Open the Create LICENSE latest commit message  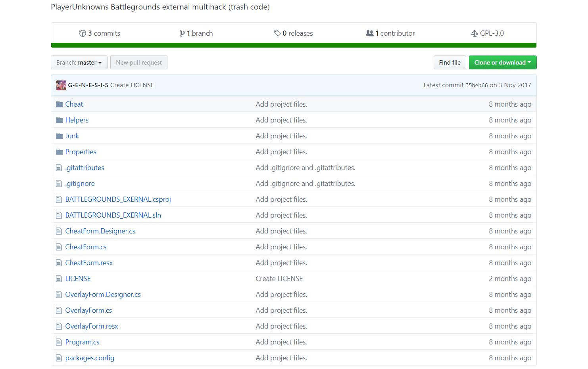tap(132, 85)
